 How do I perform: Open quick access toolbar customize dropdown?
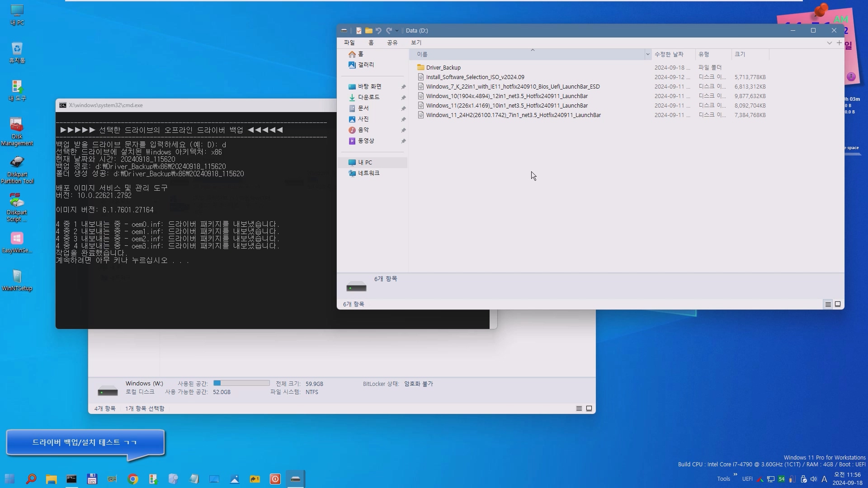pos(397,31)
